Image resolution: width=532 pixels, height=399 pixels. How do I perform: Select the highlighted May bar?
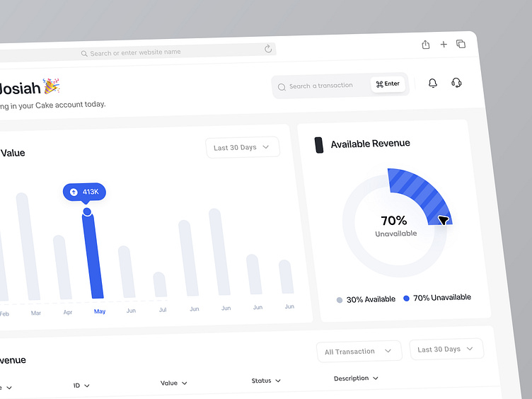[x=92, y=255]
